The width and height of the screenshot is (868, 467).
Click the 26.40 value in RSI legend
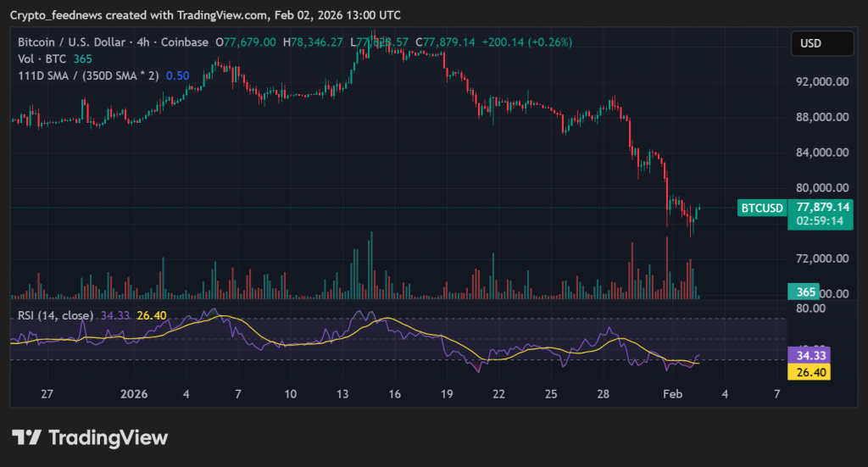pos(152,315)
